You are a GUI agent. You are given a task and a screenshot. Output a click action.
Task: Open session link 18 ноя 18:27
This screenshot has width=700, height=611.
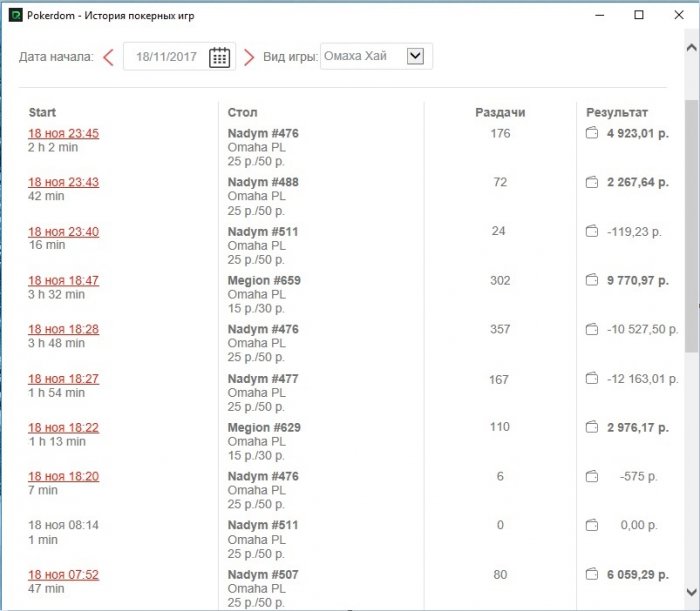coord(63,379)
